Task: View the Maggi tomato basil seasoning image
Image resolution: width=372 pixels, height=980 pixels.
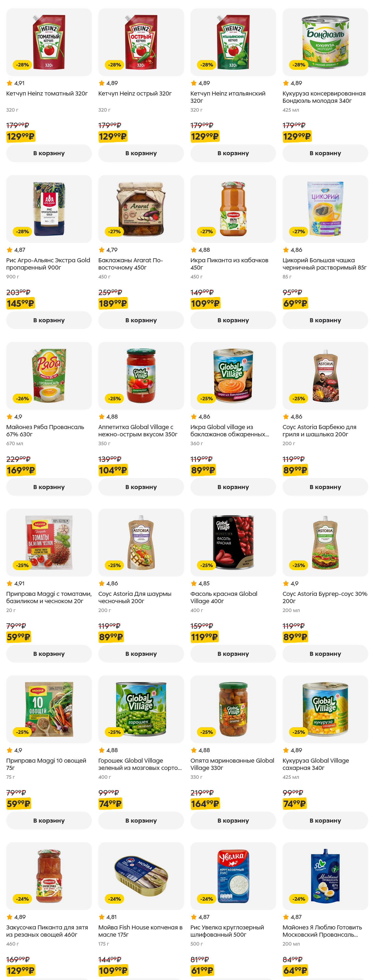Action: point(49,542)
